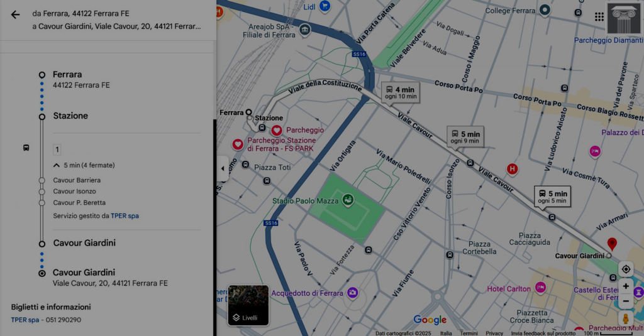
Task: Click the Areajob SpA marker icon
Action: coord(305,30)
